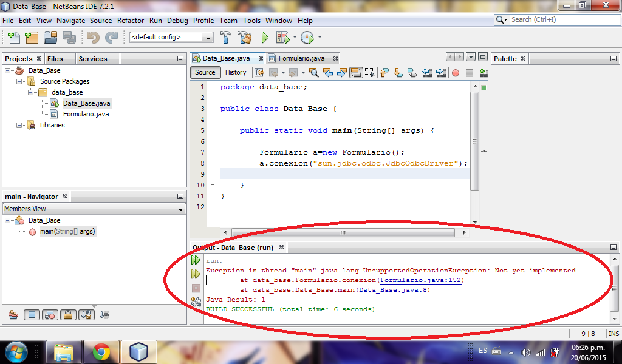Open Find Selection magnifier in the editor toolbar

tap(314, 72)
